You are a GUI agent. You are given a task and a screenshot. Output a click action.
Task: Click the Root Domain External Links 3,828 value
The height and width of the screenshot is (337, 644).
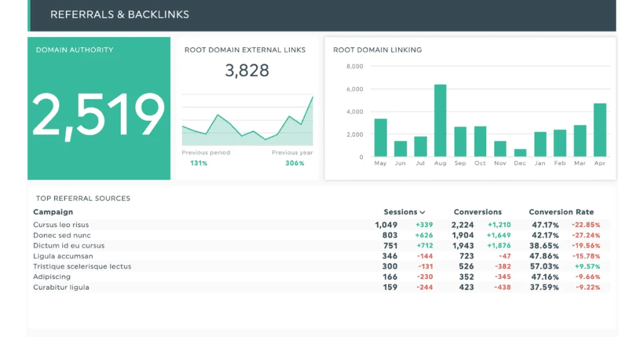coord(247,71)
